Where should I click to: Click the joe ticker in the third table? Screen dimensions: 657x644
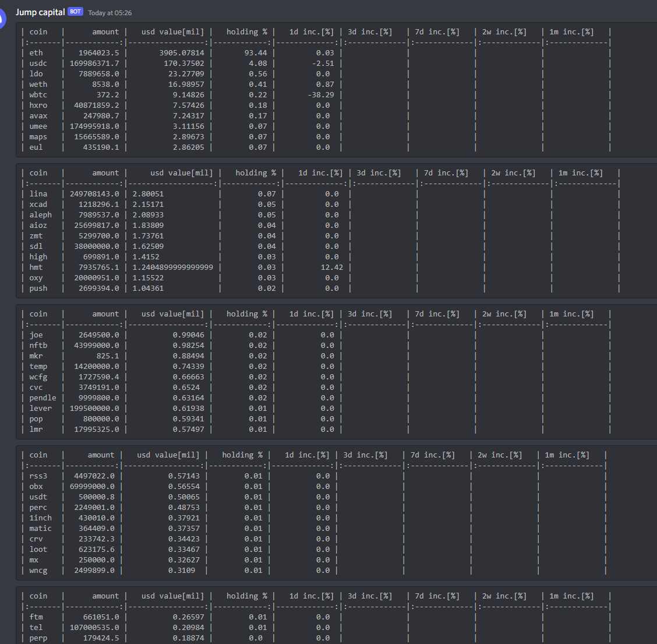pos(36,335)
